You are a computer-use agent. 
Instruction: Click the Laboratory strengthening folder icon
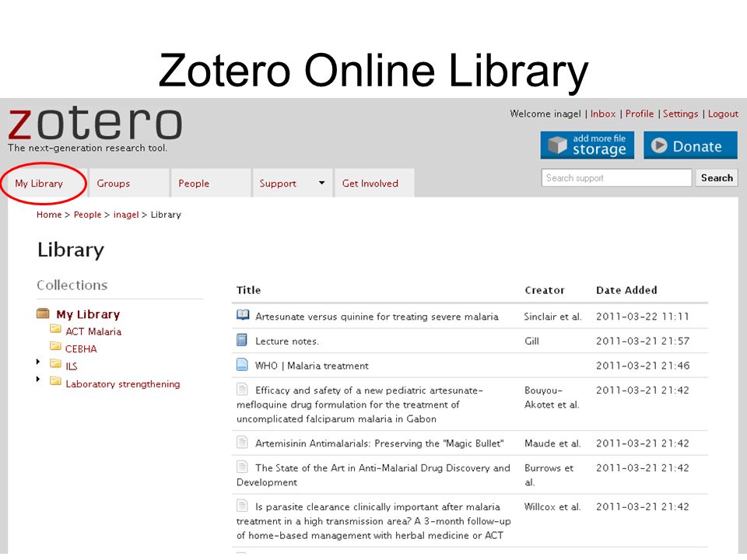pos(55,381)
